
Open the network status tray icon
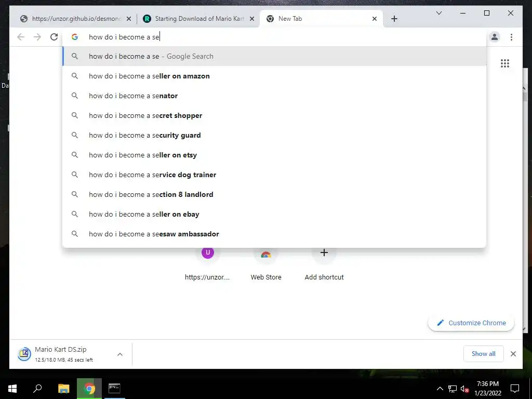click(x=453, y=389)
